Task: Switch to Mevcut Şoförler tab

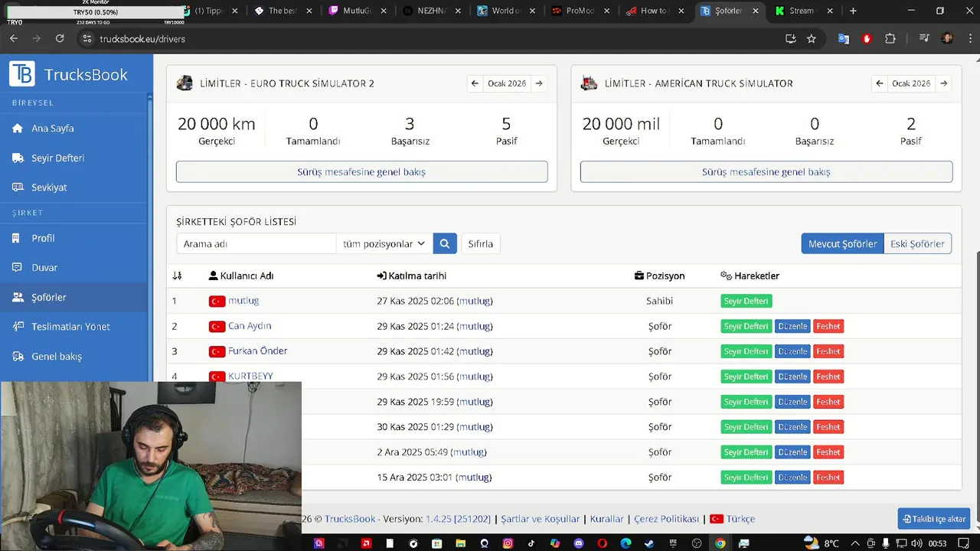Action: tap(842, 243)
